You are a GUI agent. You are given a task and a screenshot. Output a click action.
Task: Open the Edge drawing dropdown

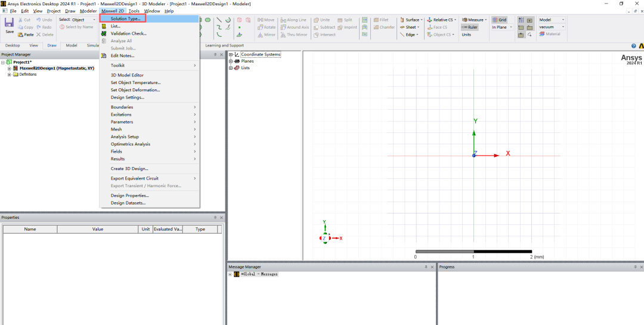[408, 35]
